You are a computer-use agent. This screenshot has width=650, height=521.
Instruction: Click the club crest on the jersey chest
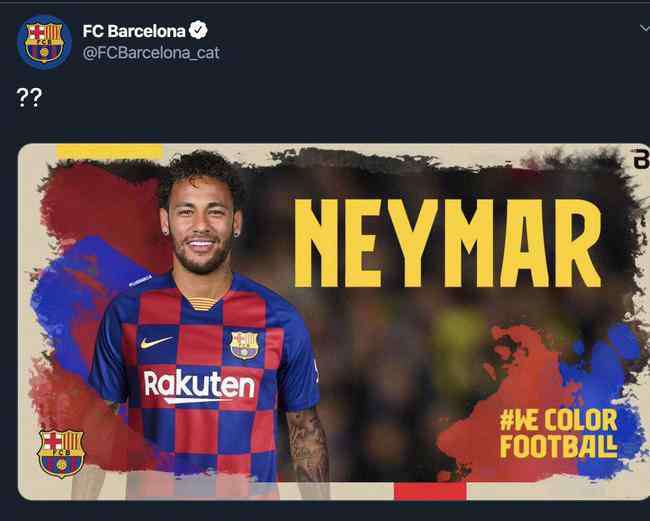point(244,345)
